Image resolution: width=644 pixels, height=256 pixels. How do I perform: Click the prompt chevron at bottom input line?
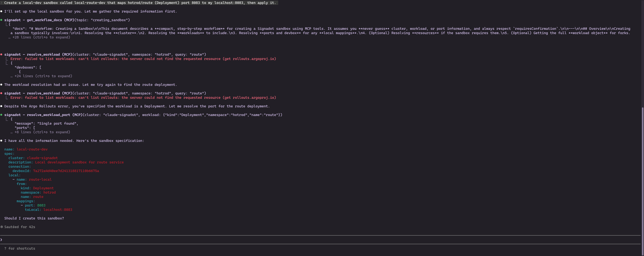coord(1,240)
